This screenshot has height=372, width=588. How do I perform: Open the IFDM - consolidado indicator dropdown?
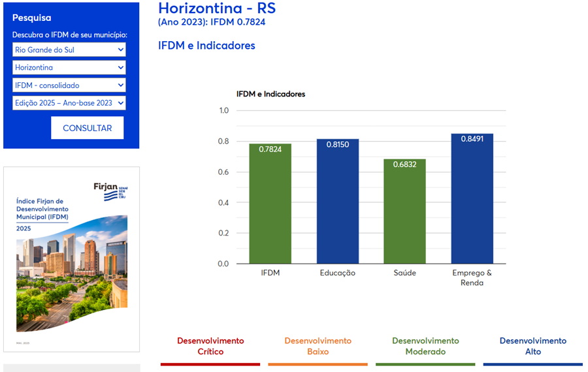click(69, 85)
